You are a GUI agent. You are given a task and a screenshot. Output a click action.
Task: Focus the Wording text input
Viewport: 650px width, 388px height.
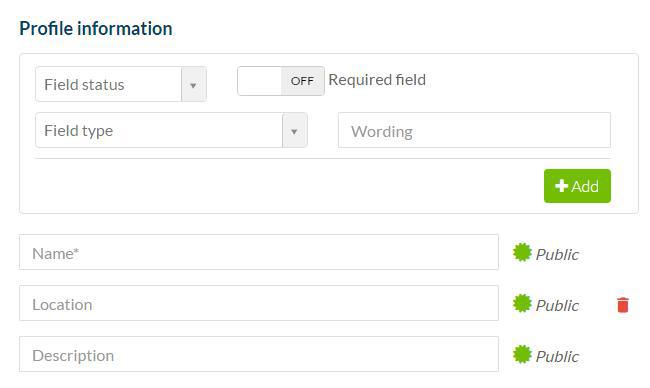click(x=474, y=130)
